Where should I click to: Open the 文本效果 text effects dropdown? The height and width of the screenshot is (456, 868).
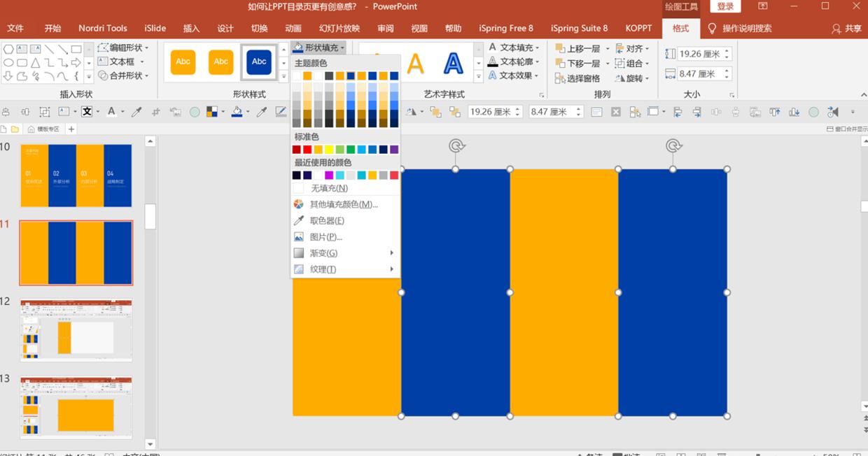(514, 76)
